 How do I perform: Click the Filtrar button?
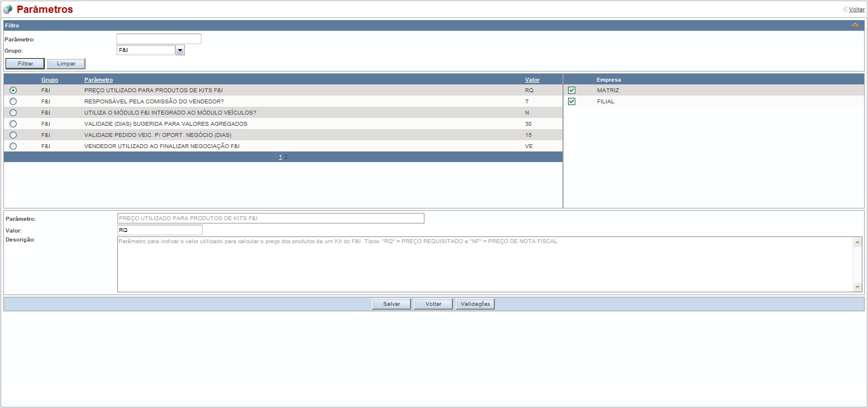click(x=25, y=64)
